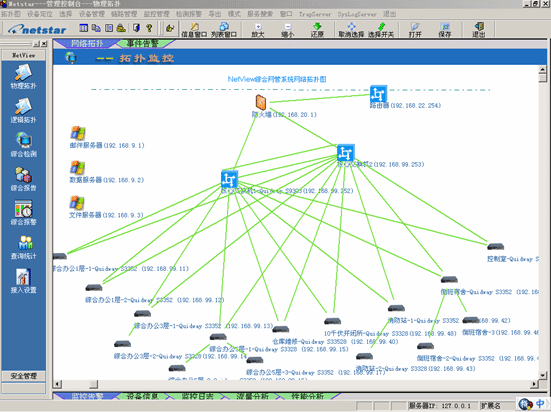
Task: Click the 缩小 zoom-out toolbar icon
Action: (x=287, y=30)
